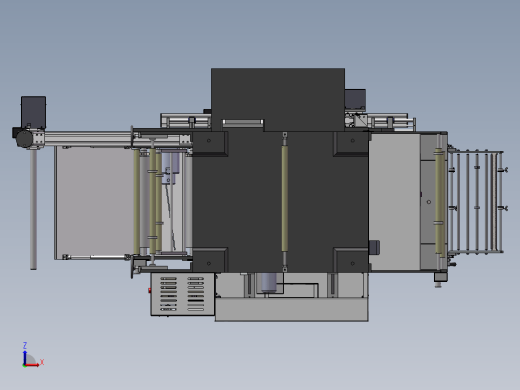This screenshot has width=520, height=390.
Task: Pick the light gray cover panel on the right
Action: (395, 202)
